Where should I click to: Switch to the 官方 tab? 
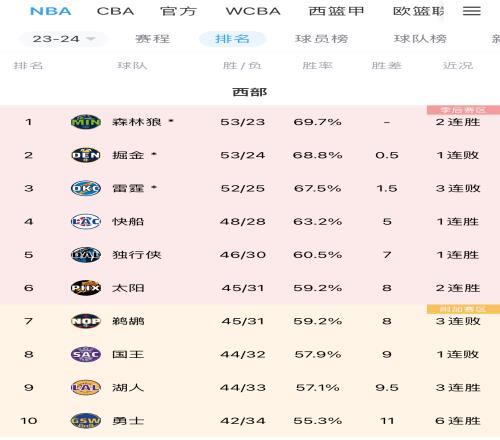178,11
